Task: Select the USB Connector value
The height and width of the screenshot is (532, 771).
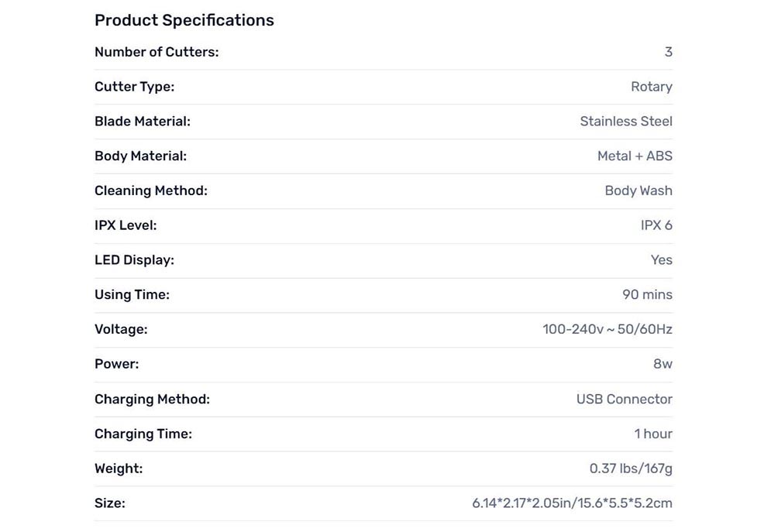Action: 624,400
